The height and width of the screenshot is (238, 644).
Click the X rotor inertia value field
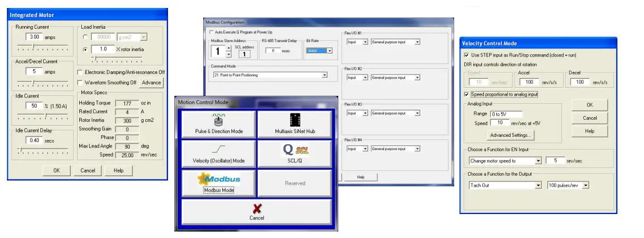pyautogui.click(x=103, y=49)
